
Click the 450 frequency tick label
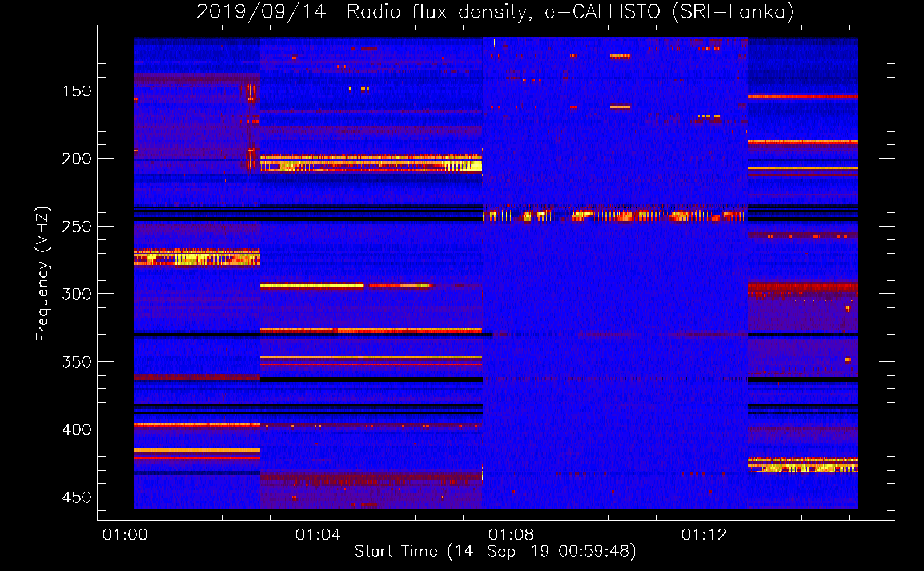coord(77,497)
